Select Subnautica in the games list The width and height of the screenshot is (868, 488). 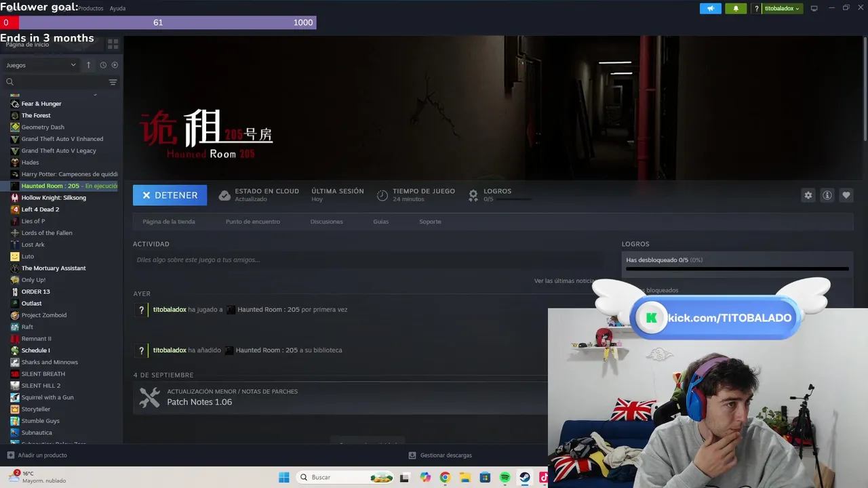point(37,432)
